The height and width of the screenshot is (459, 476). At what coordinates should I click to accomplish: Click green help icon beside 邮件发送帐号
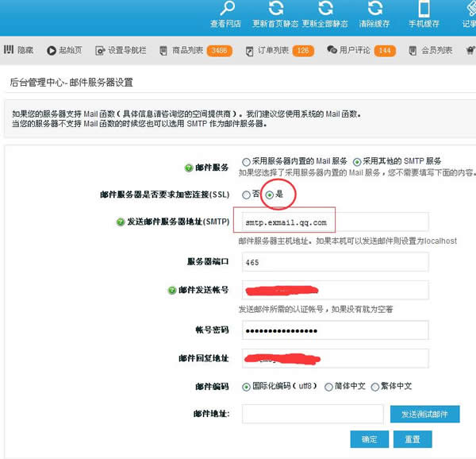pos(172,290)
